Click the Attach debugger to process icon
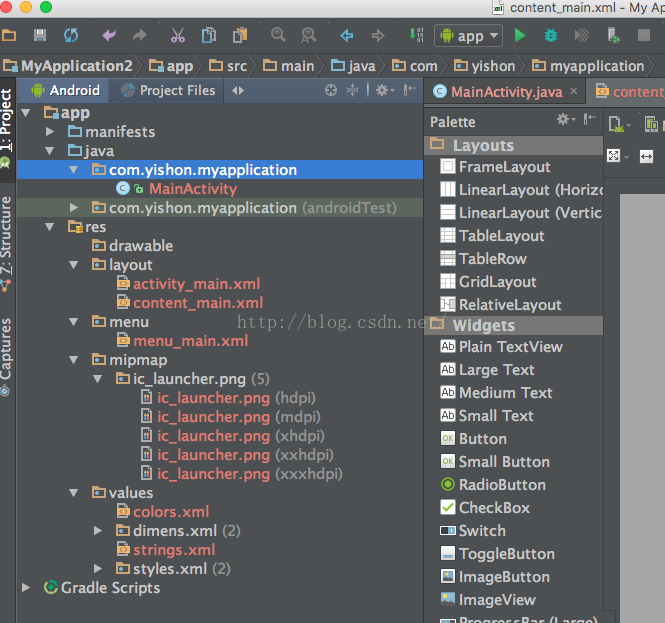The height and width of the screenshot is (623, 665). point(613,35)
